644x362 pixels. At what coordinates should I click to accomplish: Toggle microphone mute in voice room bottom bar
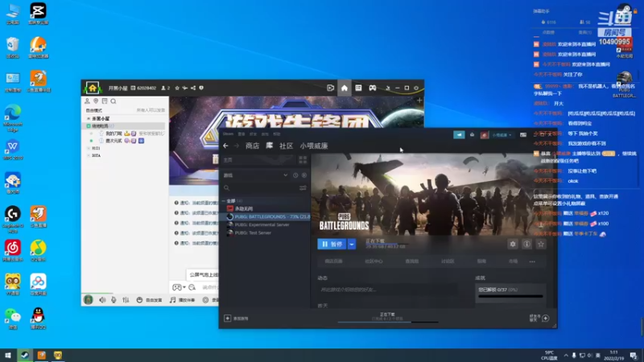click(114, 300)
